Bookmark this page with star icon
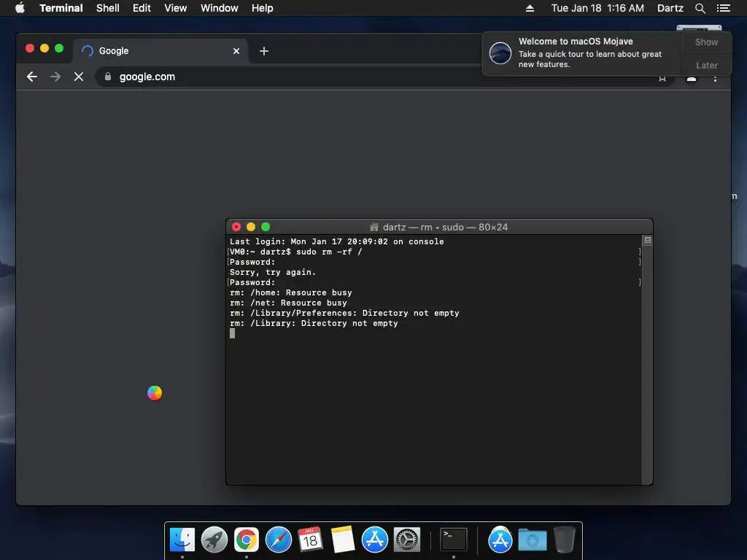This screenshot has width=747, height=560. [x=662, y=79]
